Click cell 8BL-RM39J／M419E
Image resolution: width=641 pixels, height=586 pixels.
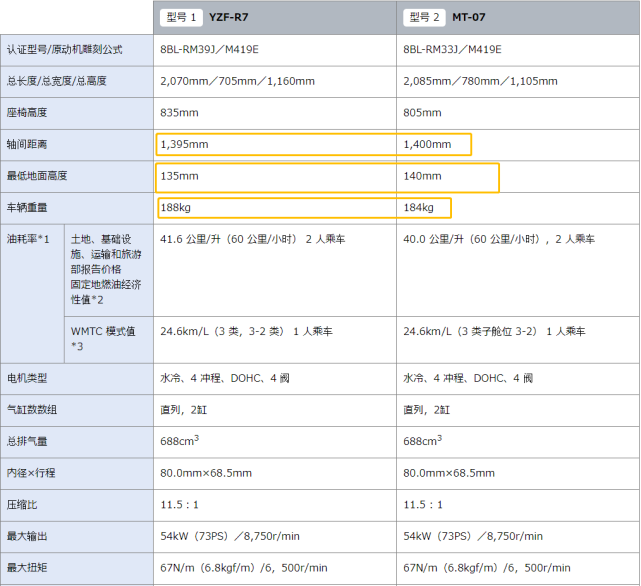coord(209,49)
